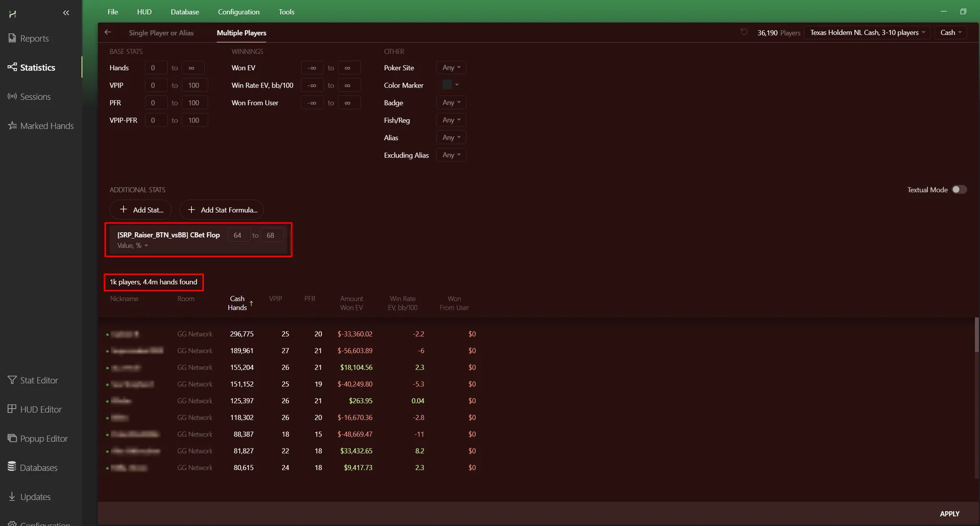Click the Databases stack icon
This screenshot has width=980, height=526.
click(12, 467)
